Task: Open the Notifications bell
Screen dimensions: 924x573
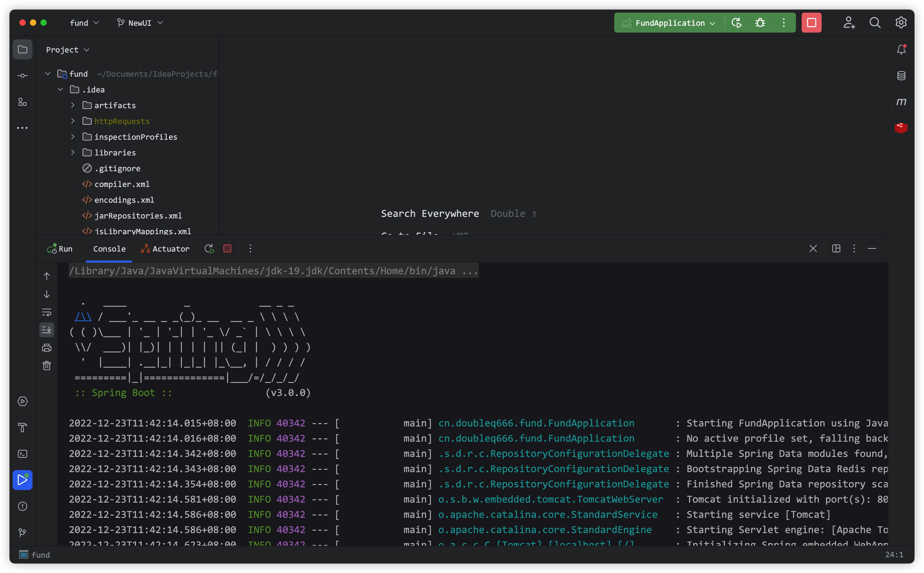Action: (901, 49)
